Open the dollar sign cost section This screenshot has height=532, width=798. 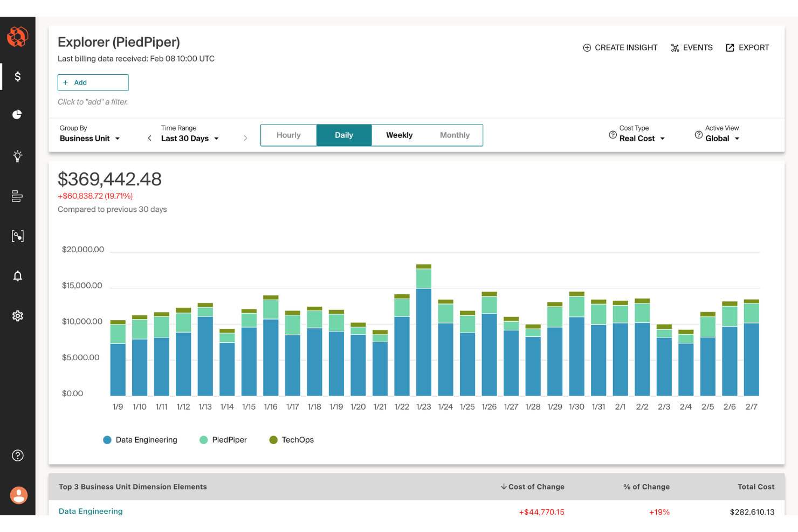click(17, 77)
